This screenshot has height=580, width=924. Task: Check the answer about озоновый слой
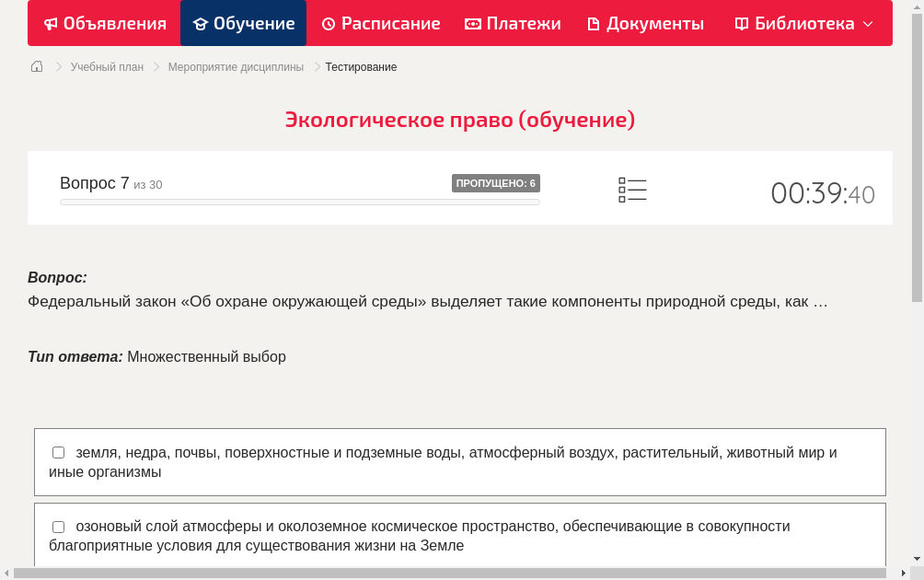tap(58, 527)
